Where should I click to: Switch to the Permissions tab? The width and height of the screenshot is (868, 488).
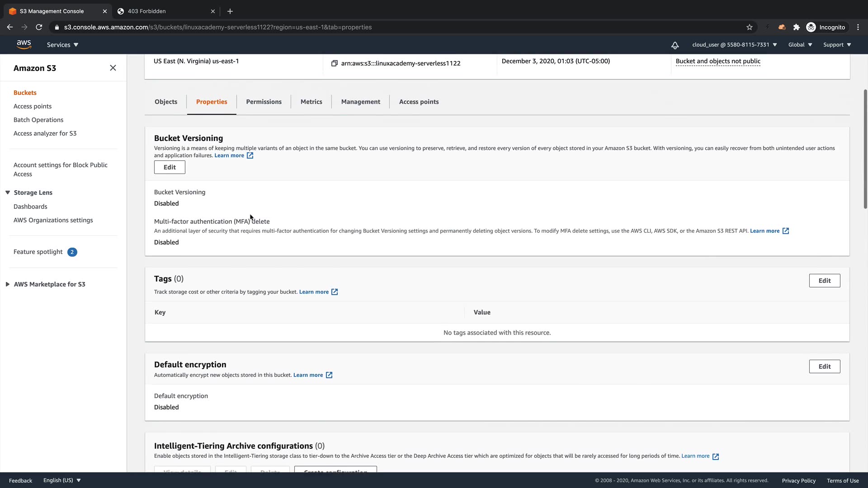[264, 102]
